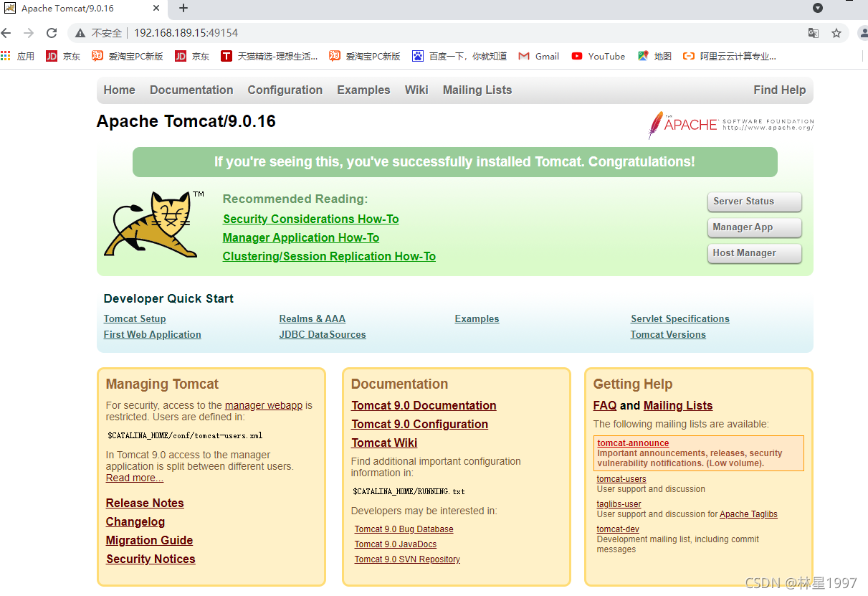Click the browser forward arrow
Viewport: 868px width, 596px height.
coord(29,33)
